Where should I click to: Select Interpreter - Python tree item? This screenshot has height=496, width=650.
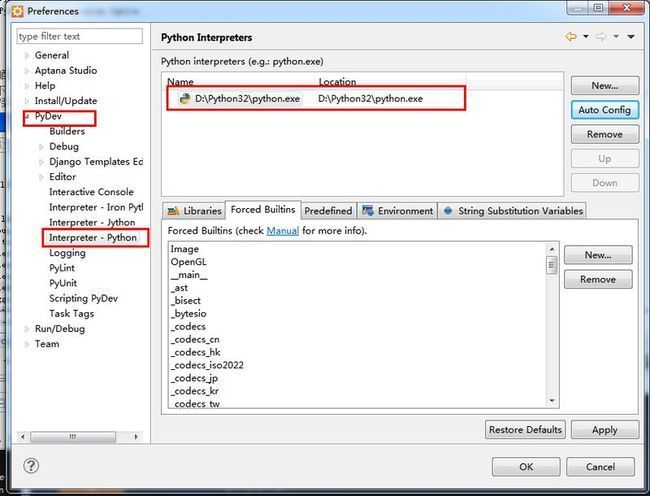click(x=92, y=238)
